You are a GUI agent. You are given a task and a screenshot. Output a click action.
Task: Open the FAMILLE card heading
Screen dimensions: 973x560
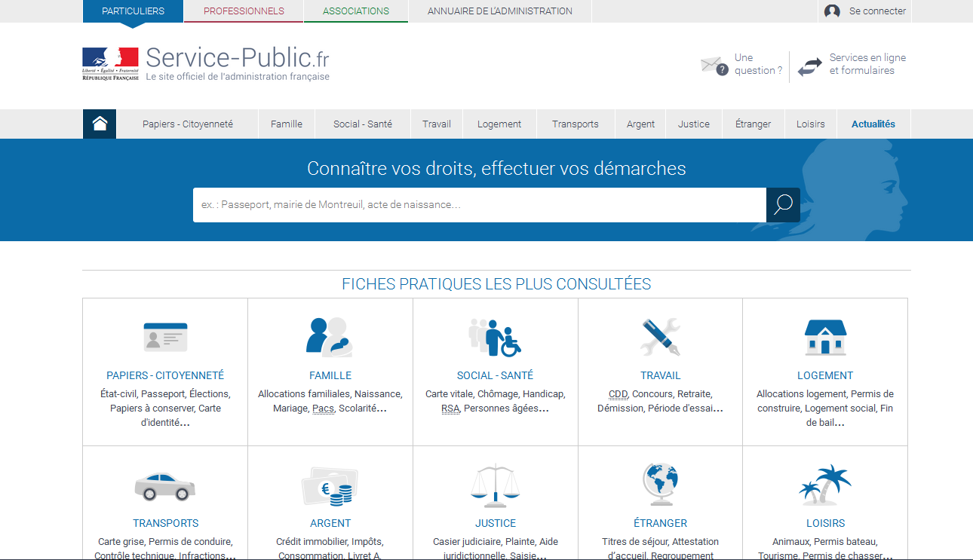click(330, 375)
